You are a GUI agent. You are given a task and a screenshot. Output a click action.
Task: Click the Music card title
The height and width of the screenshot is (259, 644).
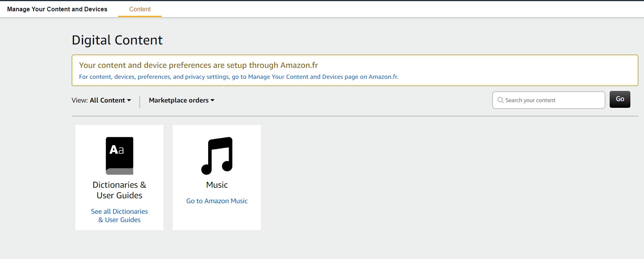click(x=217, y=185)
